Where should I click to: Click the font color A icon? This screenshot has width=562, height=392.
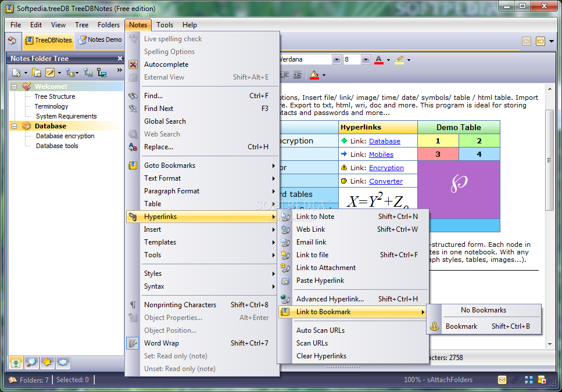(x=379, y=59)
